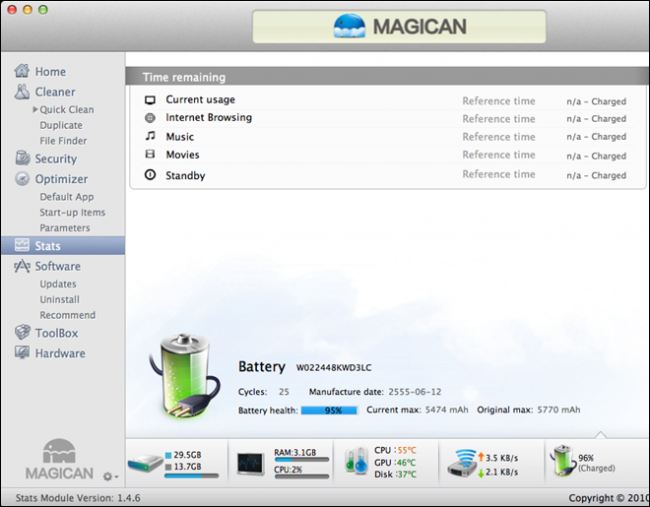Click the Music note icon
Screen dimensions: 650x507
point(150,136)
